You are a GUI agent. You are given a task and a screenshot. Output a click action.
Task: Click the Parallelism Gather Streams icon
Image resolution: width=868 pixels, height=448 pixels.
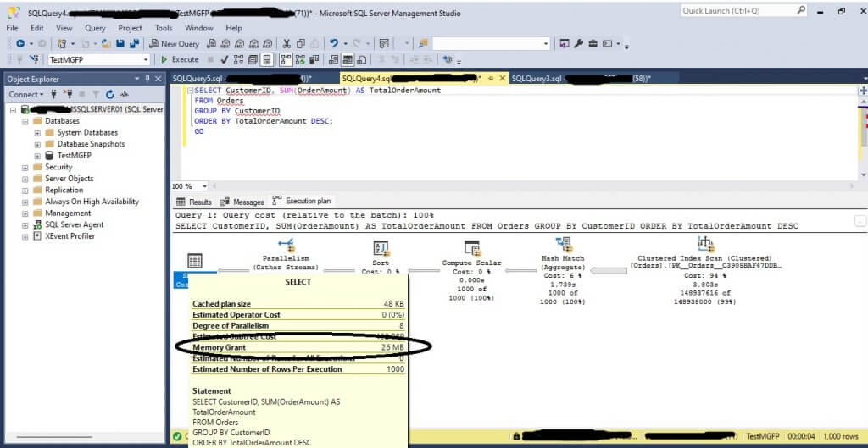click(x=286, y=246)
